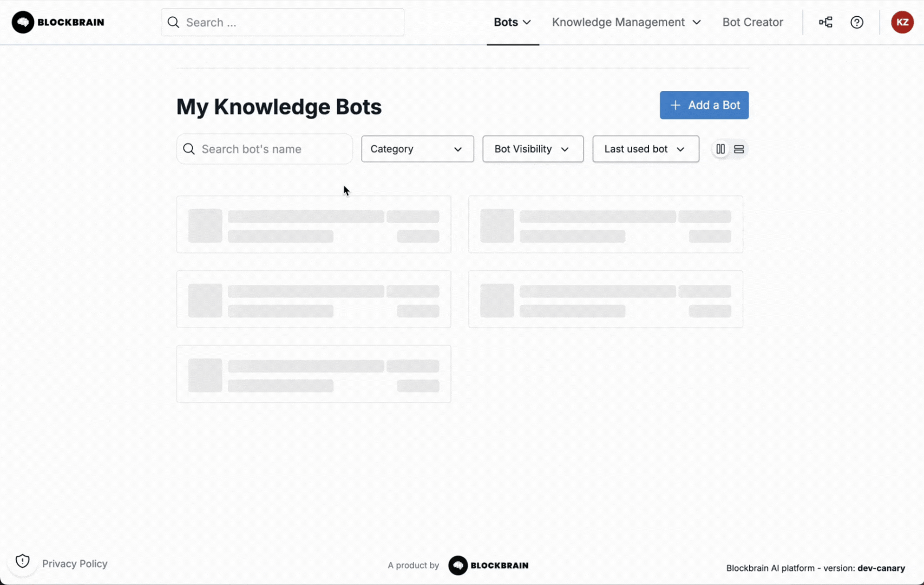This screenshot has width=924, height=585.
Task: Open the help question mark icon
Action: tap(856, 22)
